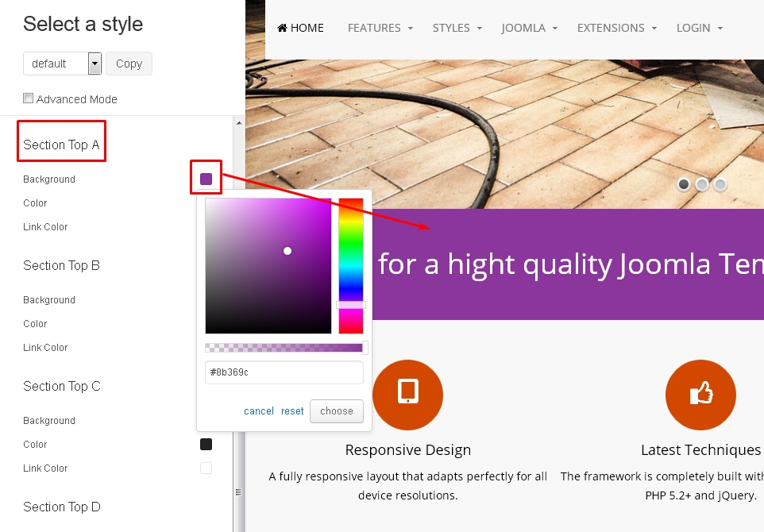Click the Section Top A heading

pos(61,145)
